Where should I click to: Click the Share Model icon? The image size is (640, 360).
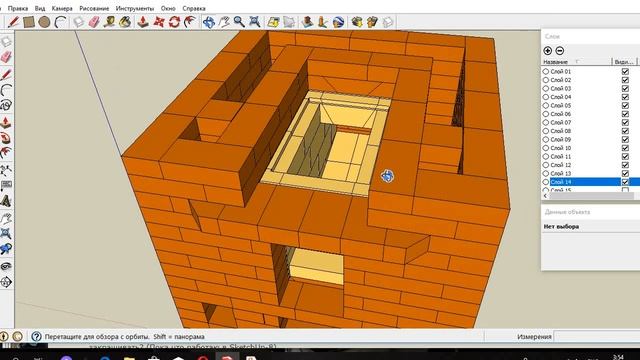point(372,22)
